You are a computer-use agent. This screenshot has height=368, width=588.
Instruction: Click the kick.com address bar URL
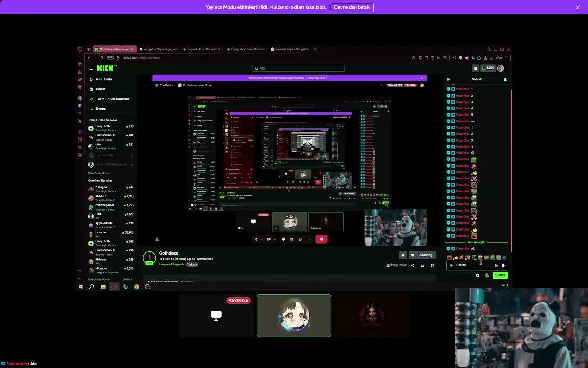tap(141, 58)
